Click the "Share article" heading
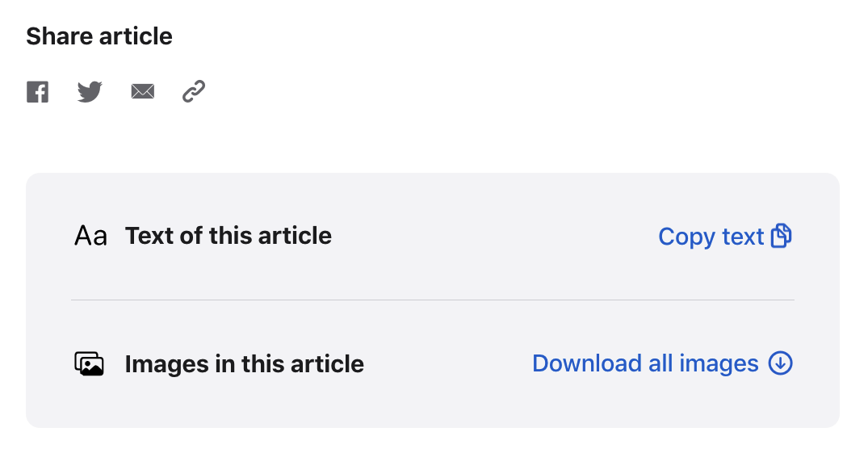The height and width of the screenshot is (453, 868). point(99,36)
